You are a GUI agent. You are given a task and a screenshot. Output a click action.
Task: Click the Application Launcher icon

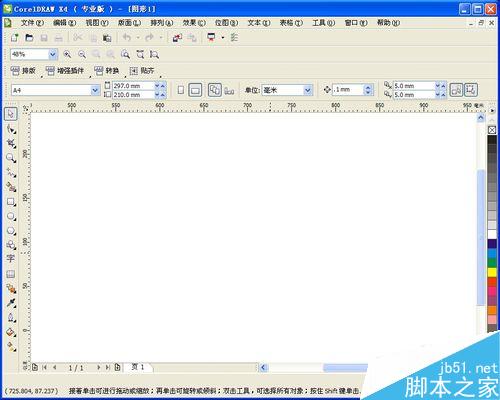pyautogui.click(x=211, y=37)
